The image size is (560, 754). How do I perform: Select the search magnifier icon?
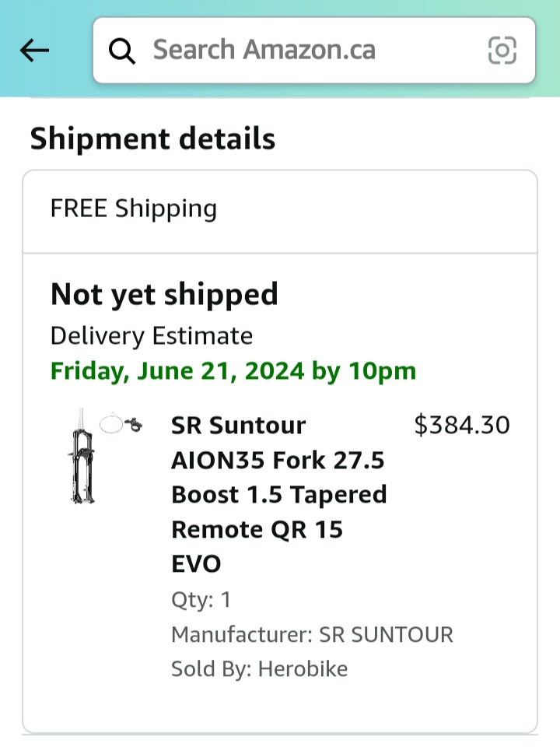pos(122,50)
